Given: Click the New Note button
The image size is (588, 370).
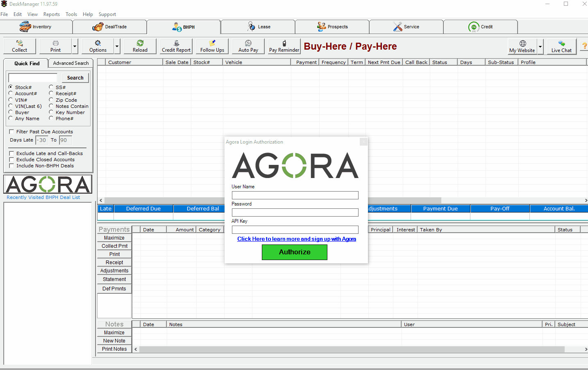Looking at the screenshot, I should pos(114,341).
